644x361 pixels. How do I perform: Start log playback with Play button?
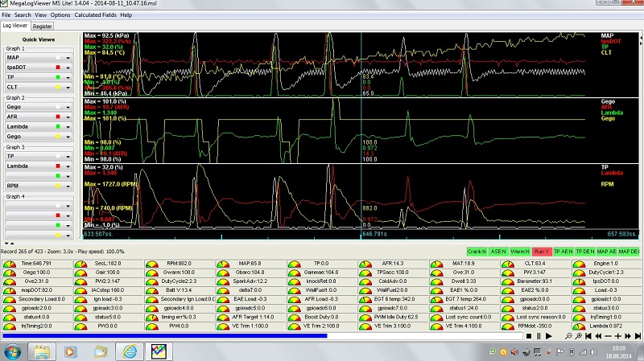[548, 336]
